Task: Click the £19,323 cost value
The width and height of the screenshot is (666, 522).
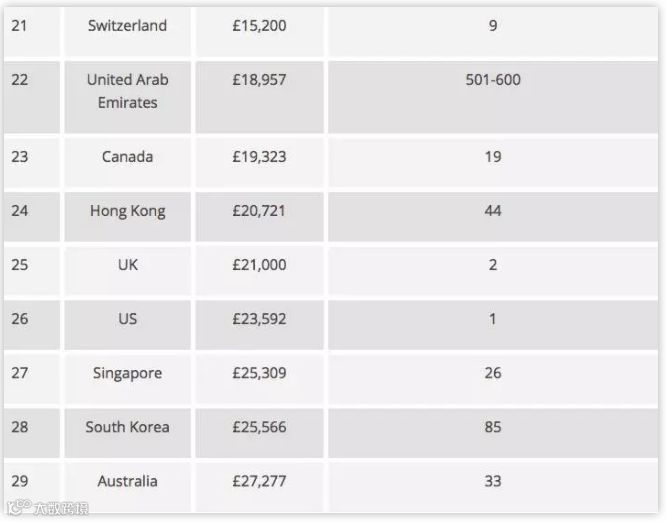Action: (259, 157)
